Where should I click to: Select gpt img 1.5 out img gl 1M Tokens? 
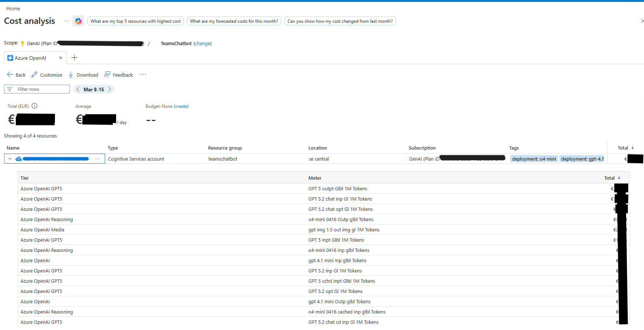pos(344,230)
